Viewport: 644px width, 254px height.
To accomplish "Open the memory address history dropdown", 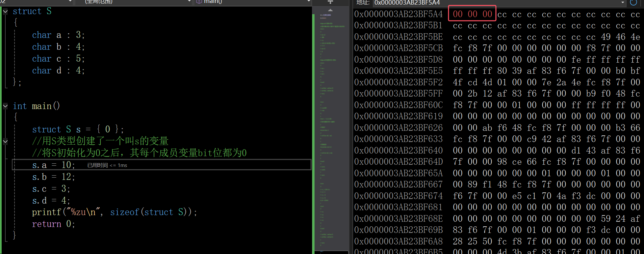I will click(623, 3).
